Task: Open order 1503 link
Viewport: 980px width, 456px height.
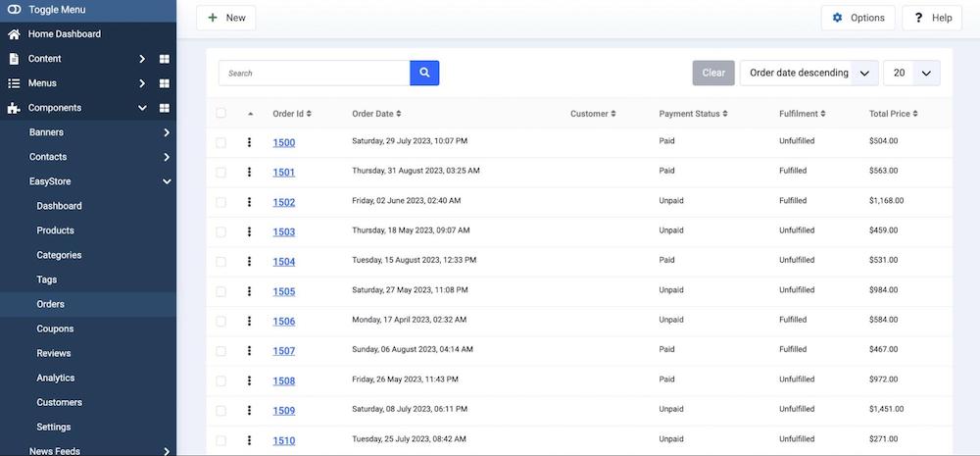Action: pos(283,232)
